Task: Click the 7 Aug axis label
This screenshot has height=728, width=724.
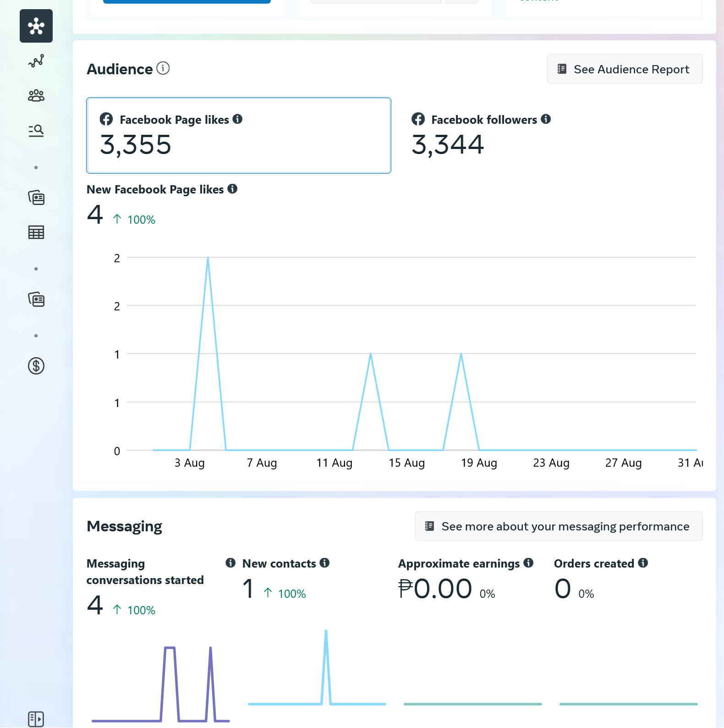Action: tap(262, 463)
